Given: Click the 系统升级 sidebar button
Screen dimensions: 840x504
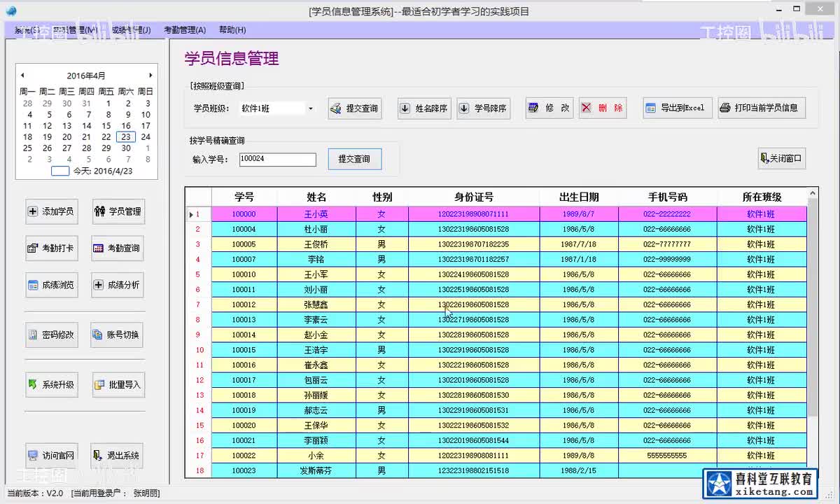Looking at the screenshot, I should point(51,384).
